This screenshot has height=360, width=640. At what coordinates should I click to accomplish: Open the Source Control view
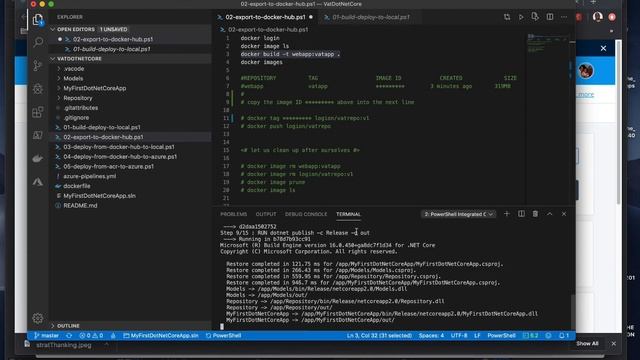(x=38, y=65)
